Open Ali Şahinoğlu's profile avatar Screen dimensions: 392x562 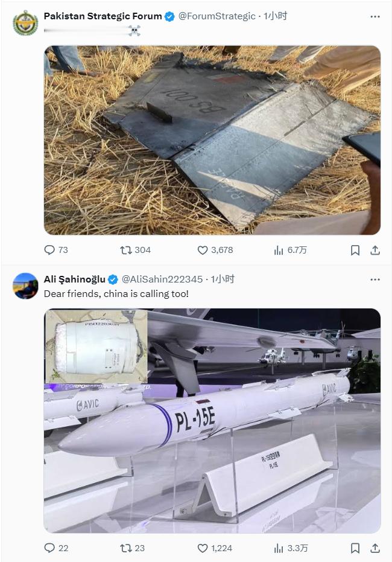pos(25,286)
